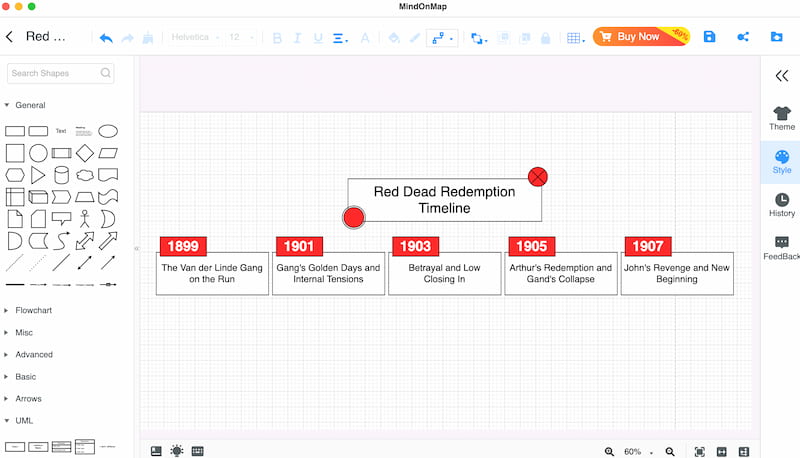The width and height of the screenshot is (800, 458).
Task: Click the Buy Now button
Action: [x=641, y=36]
